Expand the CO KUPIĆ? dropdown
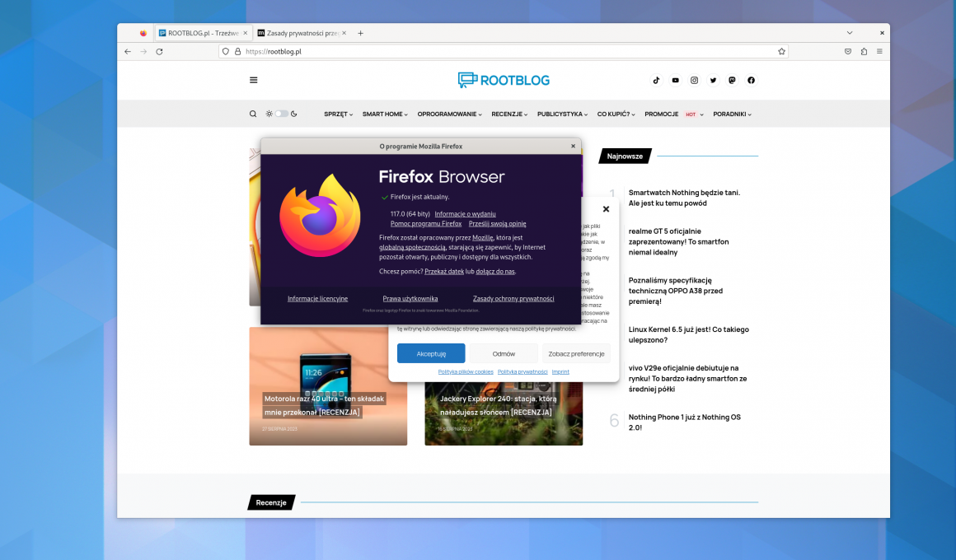The width and height of the screenshot is (956, 560). coord(616,114)
